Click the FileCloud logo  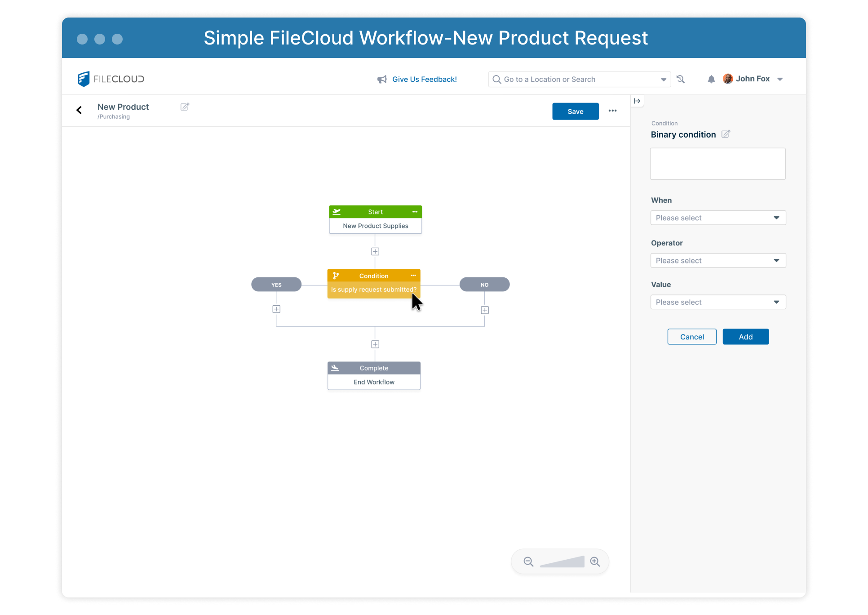tap(111, 79)
